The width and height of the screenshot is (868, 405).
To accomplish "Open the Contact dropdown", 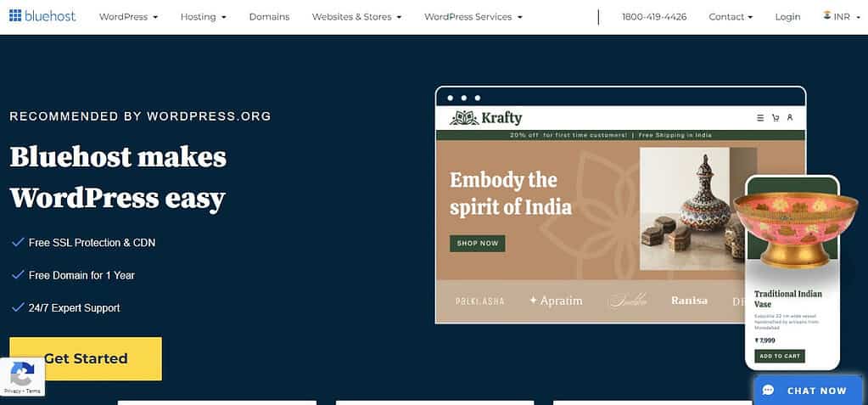I will click(x=731, y=17).
